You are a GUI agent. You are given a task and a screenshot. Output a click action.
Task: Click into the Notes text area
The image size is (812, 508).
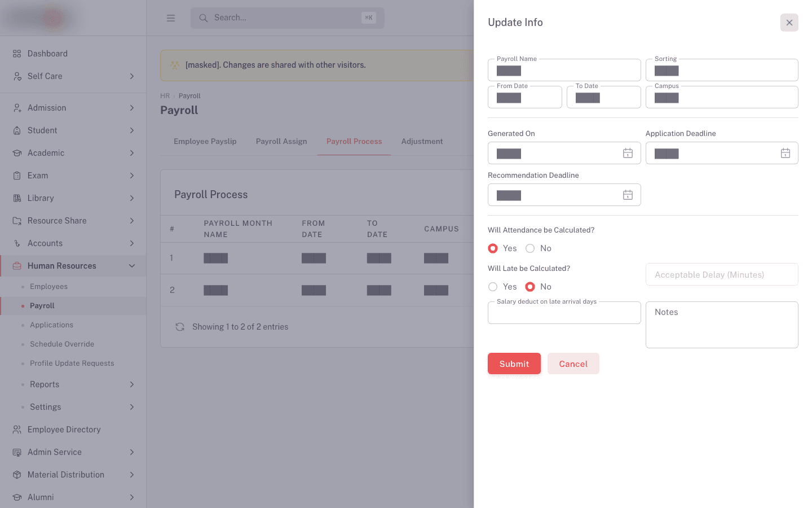[x=722, y=325]
